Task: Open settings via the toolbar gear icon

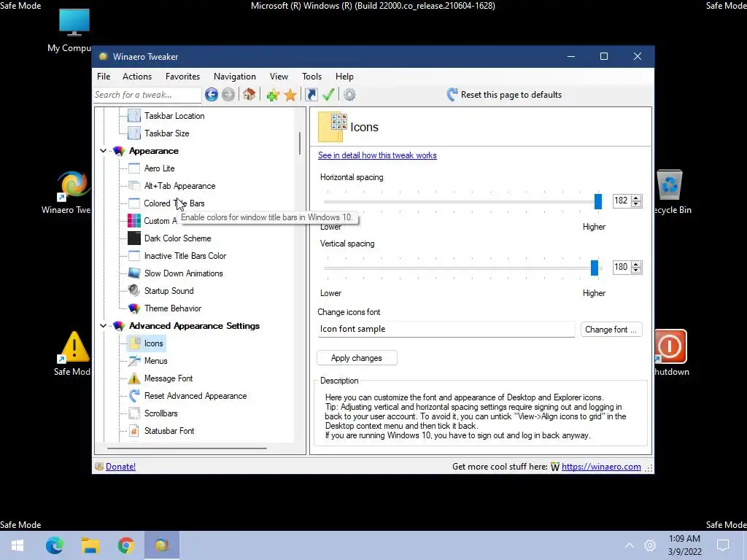Action: point(349,95)
